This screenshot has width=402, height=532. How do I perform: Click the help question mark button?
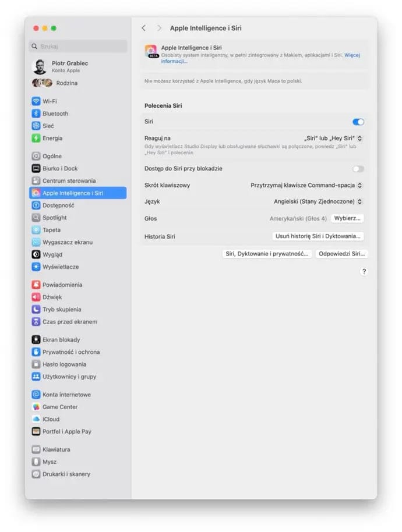point(364,271)
